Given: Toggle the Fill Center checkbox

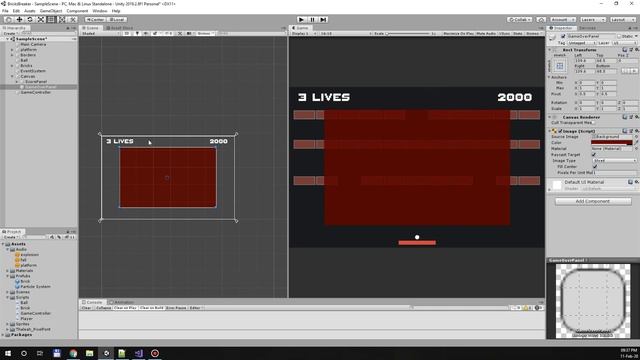Looking at the screenshot, I should [x=595, y=167].
